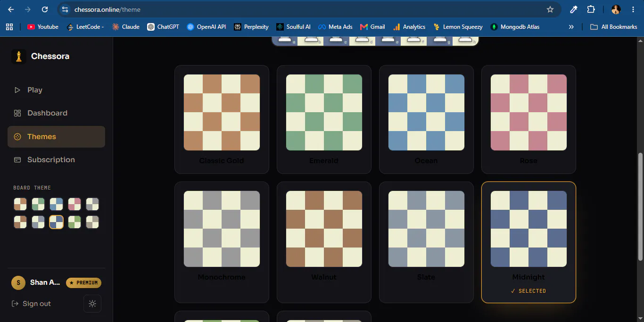Open the browser profile avatar

pos(616,9)
